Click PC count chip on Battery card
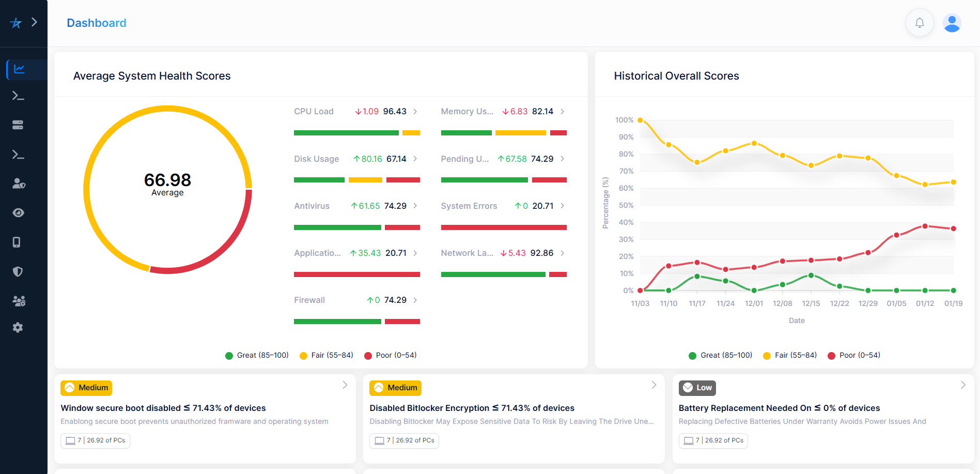This screenshot has height=474, width=980. [x=713, y=440]
